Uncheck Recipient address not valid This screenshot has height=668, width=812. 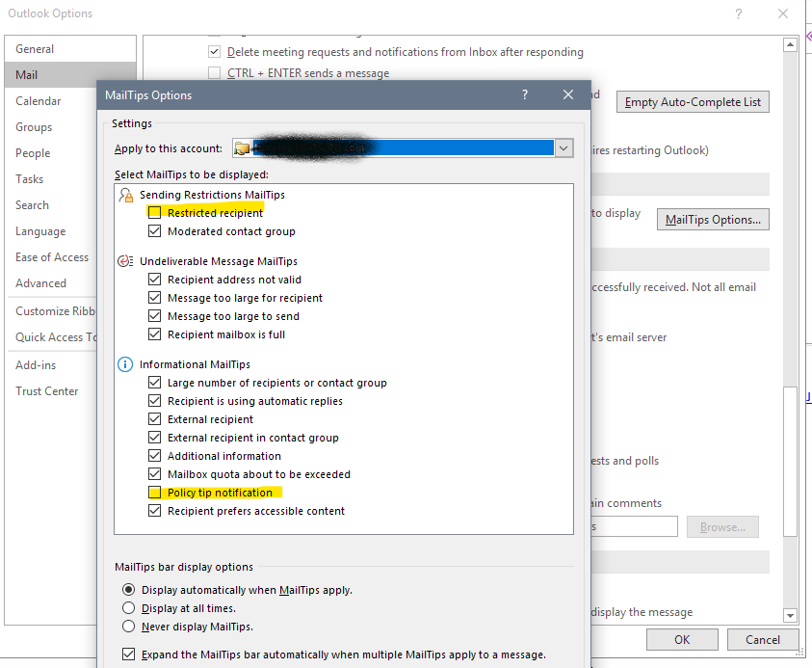[x=154, y=280]
